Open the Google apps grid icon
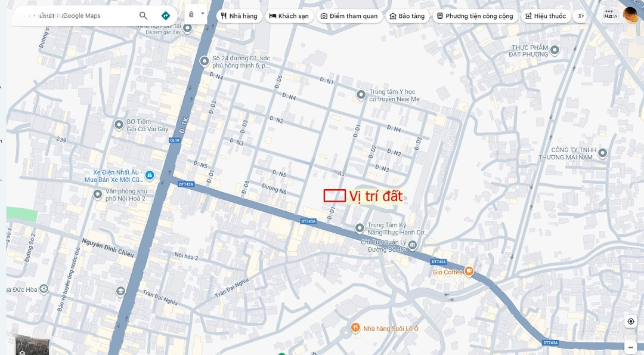 [609, 16]
